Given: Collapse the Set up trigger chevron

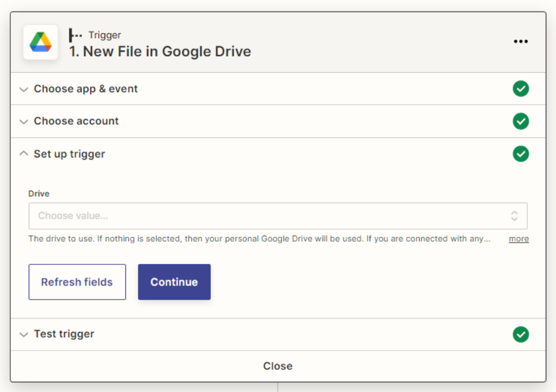Looking at the screenshot, I should click(x=24, y=154).
